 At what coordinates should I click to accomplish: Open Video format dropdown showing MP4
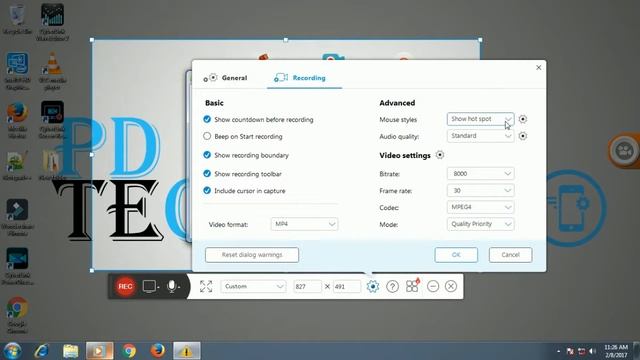[304, 224]
